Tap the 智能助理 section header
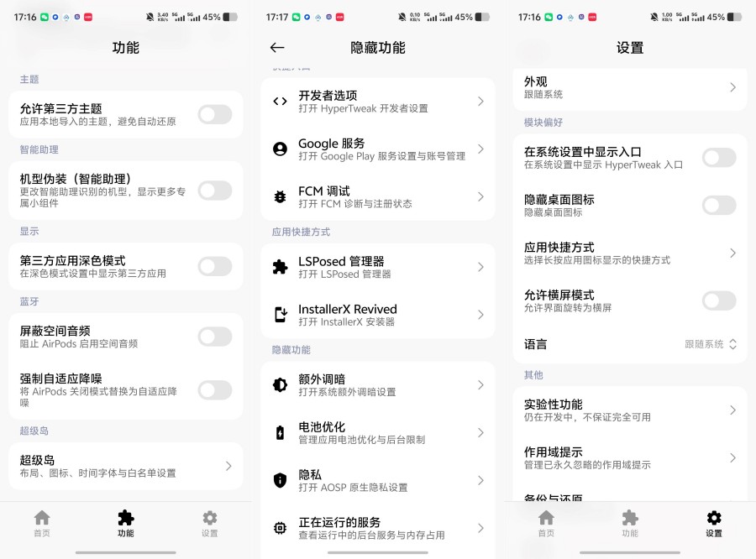The image size is (756, 559). tap(39, 149)
